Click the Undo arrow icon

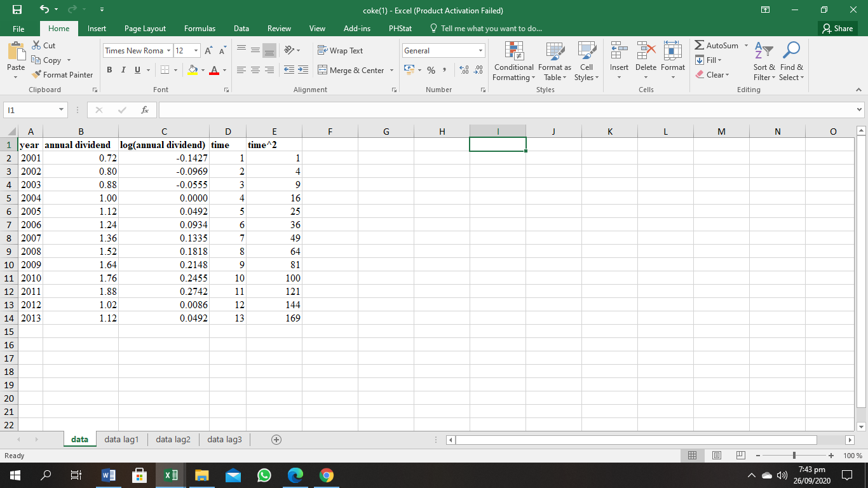(x=44, y=10)
